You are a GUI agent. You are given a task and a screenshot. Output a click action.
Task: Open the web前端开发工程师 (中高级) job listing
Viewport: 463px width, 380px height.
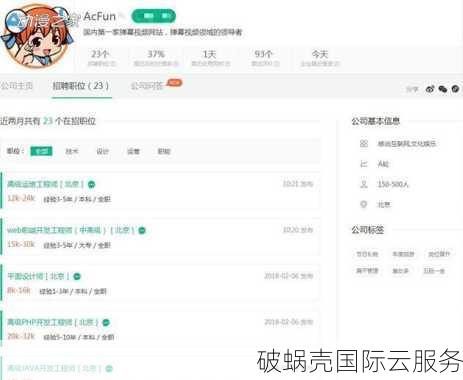coord(71,230)
